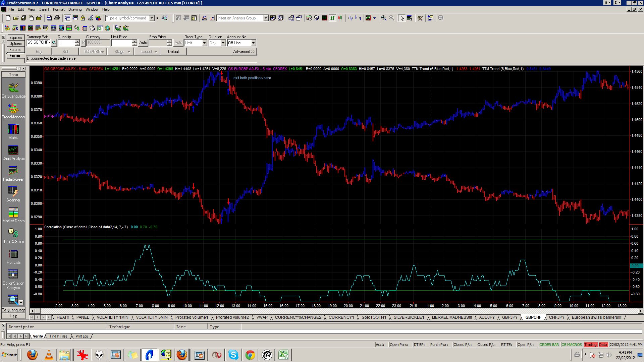Click the increase bar spacing icon

(x=358, y=18)
